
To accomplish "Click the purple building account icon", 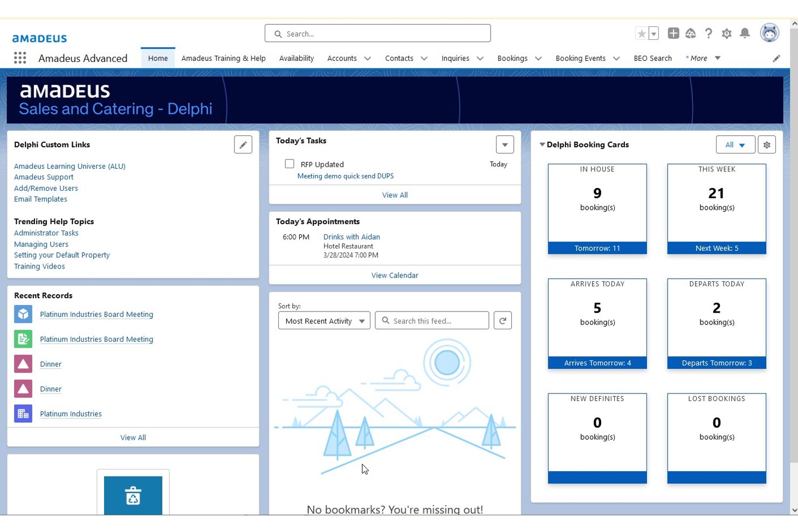I will tap(23, 413).
